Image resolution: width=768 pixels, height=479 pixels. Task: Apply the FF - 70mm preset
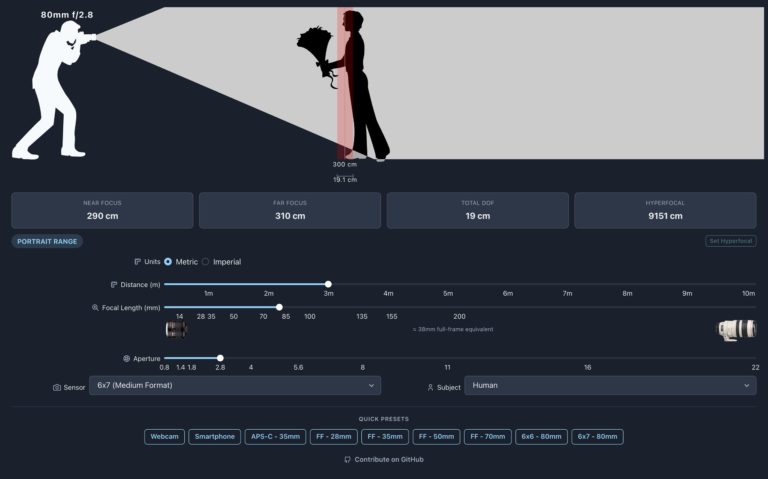[x=488, y=436]
